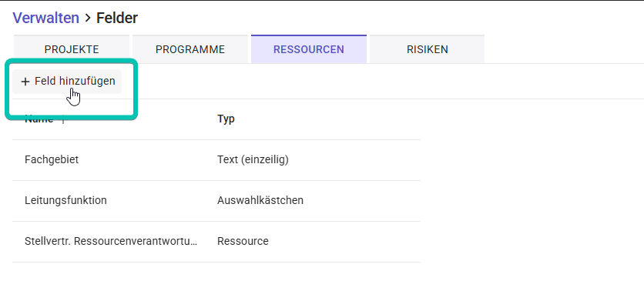Open the Fachgebiet field entry
The image size is (644, 281).
(52, 159)
